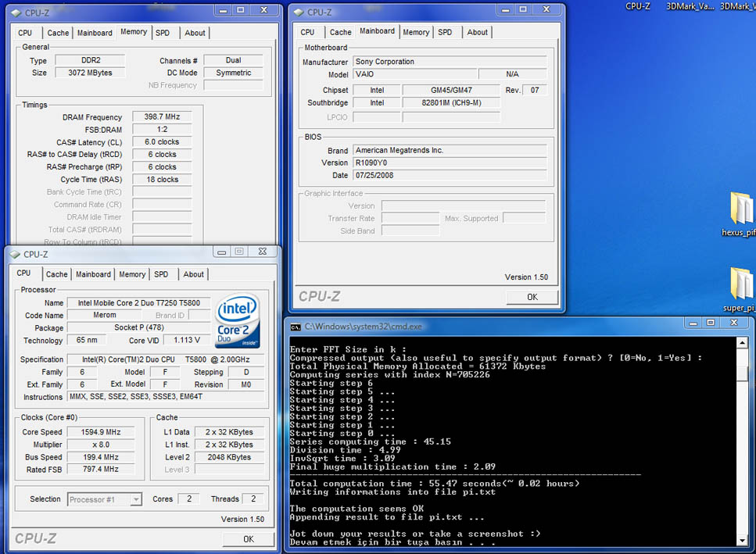Image resolution: width=756 pixels, height=554 pixels.
Task: Click OK in the CPU tab window
Action: coord(249,539)
